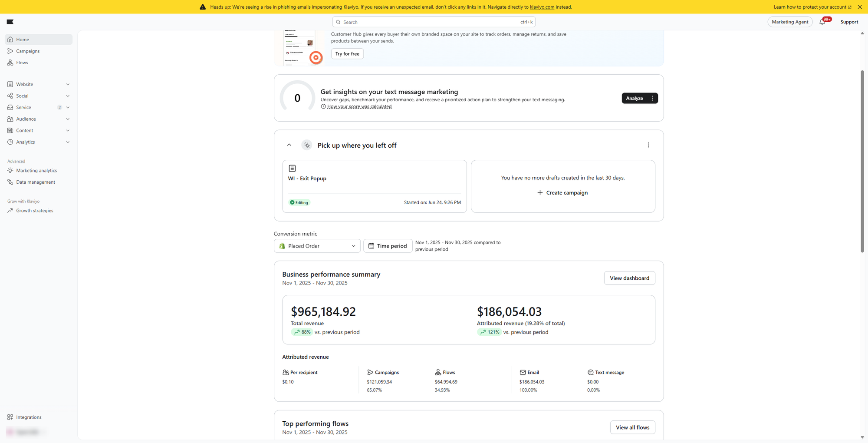Expand the Audience section chevron
The height and width of the screenshot is (443, 868).
[x=68, y=119]
